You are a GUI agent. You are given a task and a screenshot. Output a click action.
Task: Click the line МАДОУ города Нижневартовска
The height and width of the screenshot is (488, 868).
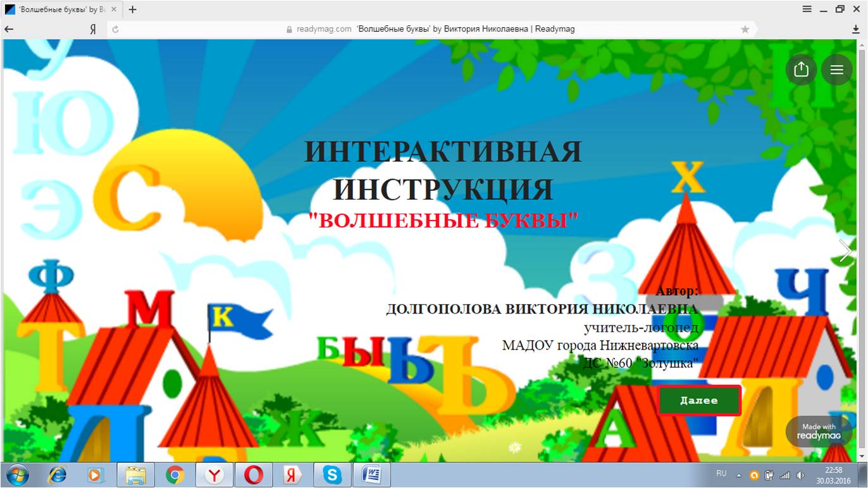click(600, 346)
